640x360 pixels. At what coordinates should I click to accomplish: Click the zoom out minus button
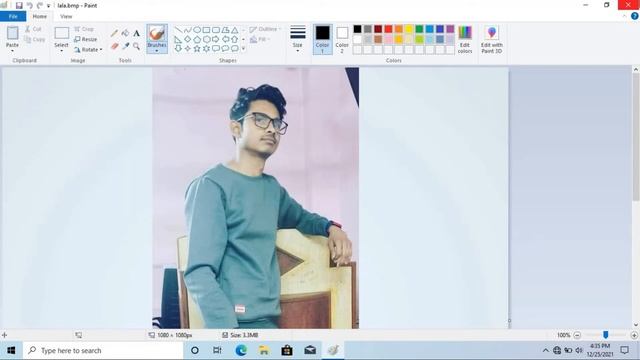click(x=577, y=335)
